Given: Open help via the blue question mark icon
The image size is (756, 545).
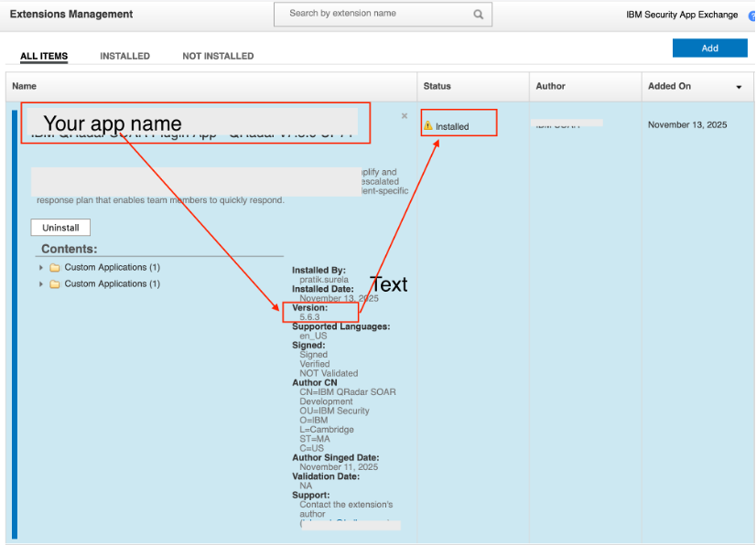Looking at the screenshot, I should point(751,16).
